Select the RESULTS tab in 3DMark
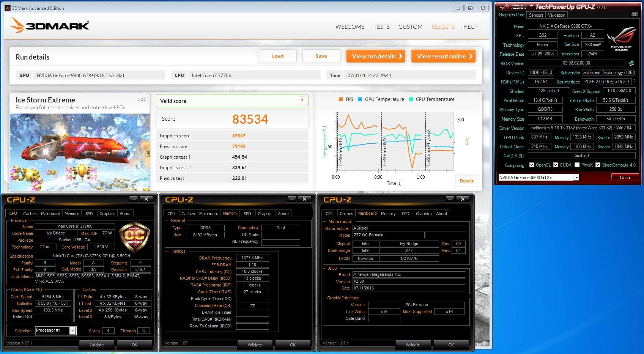 pyautogui.click(x=443, y=27)
